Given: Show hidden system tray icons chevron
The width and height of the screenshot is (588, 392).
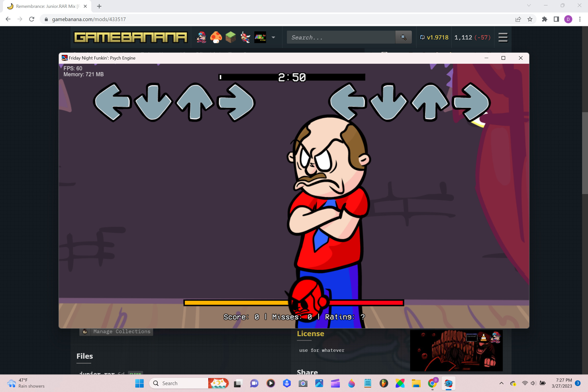Looking at the screenshot, I should (501, 383).
